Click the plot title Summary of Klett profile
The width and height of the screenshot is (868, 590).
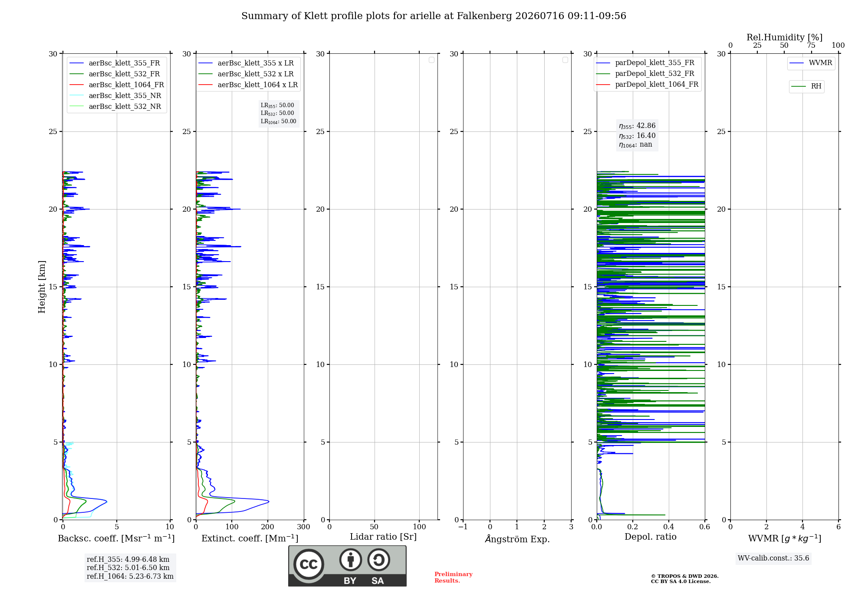pos(434,16)
